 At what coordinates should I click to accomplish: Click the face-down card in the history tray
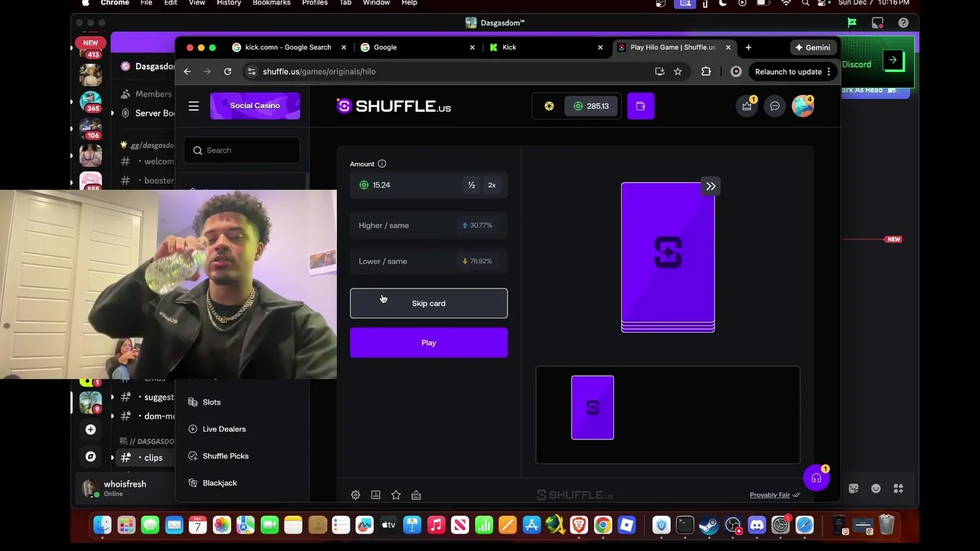tap(593, 408)
